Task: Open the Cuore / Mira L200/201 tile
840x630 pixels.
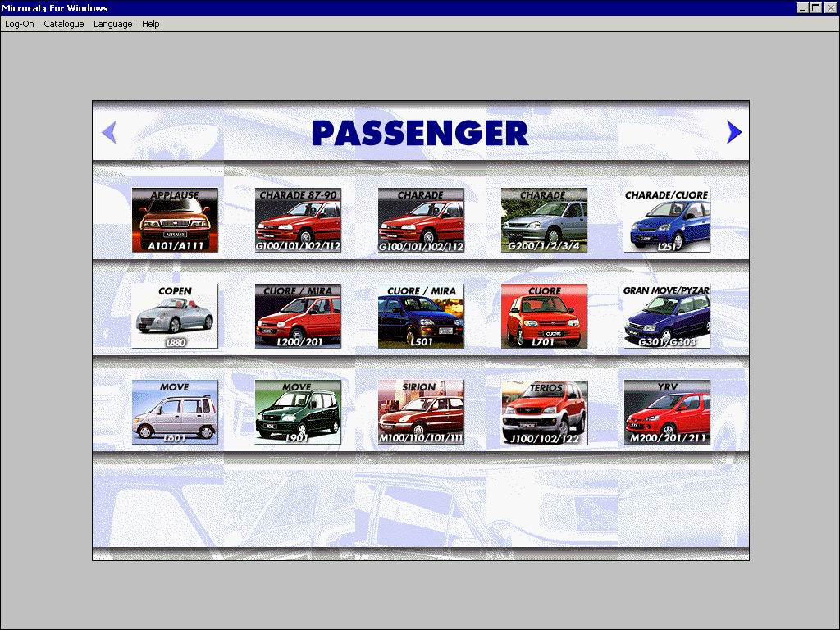Action: pyautogui.click(x=298, y=317)
